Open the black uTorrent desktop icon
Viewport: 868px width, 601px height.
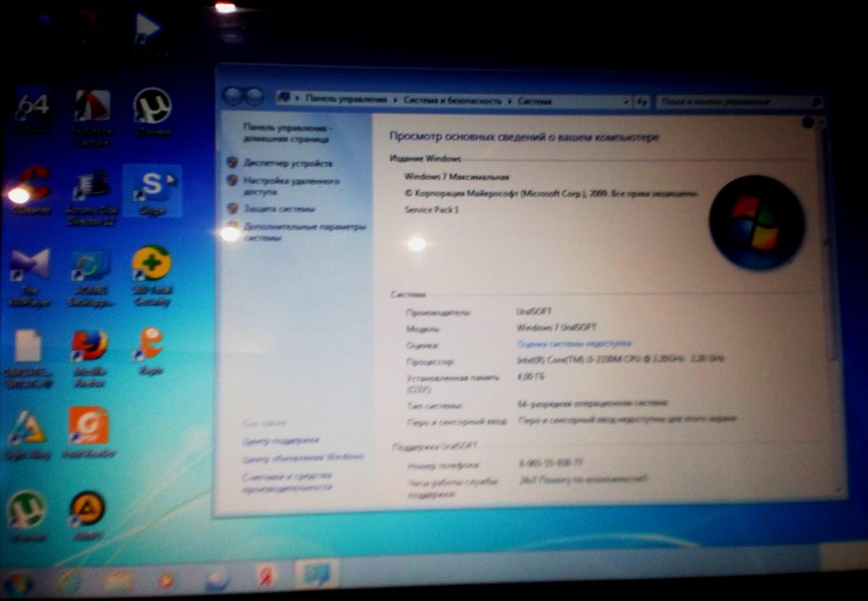[x=153, y=112]
